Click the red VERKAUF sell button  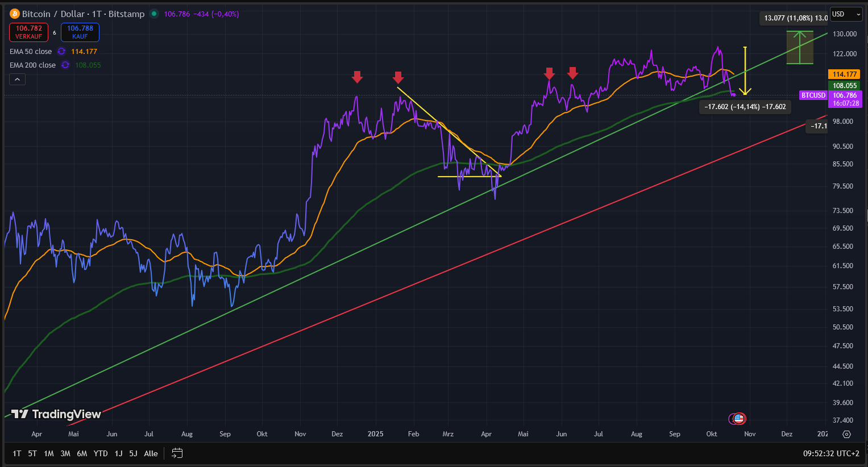29,32
